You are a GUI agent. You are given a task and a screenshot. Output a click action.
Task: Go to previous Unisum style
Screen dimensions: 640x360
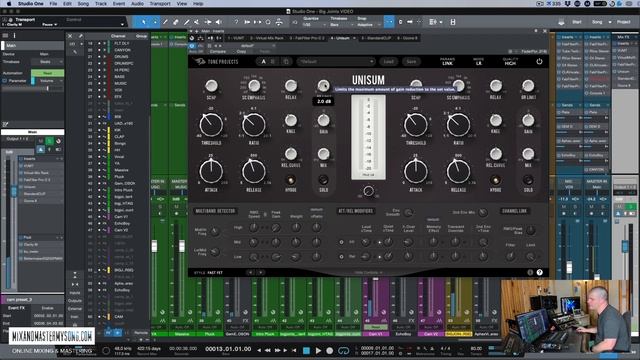tap(251, 272)
